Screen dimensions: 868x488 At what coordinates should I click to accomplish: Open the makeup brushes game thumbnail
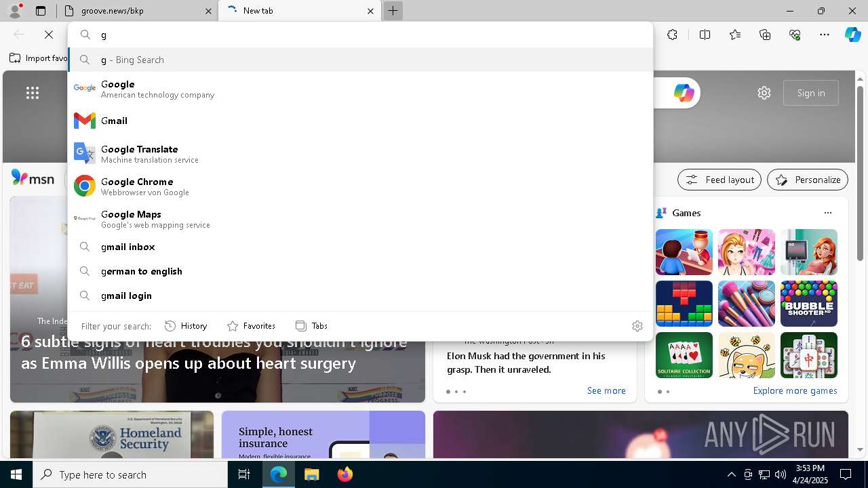pos(747,304)
